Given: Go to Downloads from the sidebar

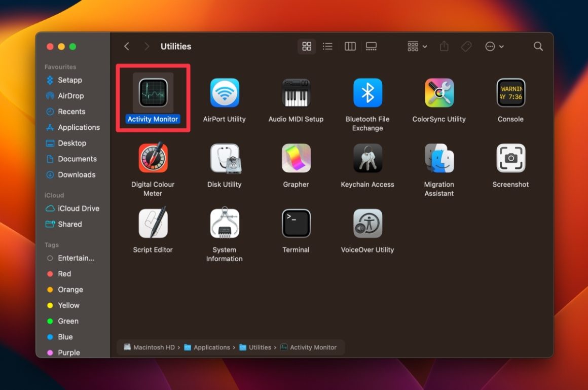Looking at the screenshot, I should coord(77,174).
